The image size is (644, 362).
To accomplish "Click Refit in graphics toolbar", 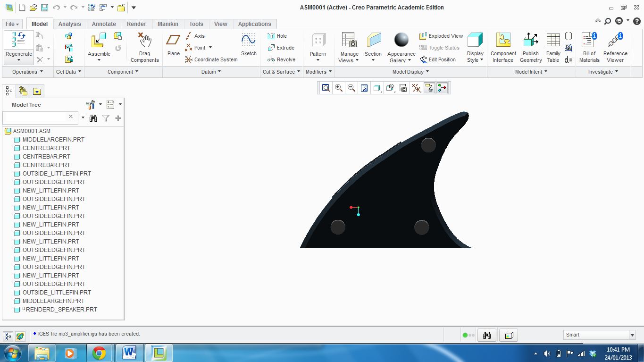I will point(326,88).
